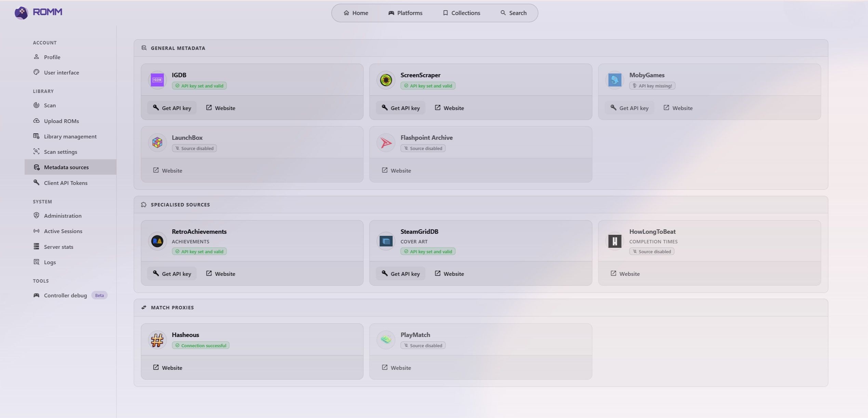The image size is (868, 418).
Task: Click the PlayMatch 'Source disabled' badge
Action: point(423,346)
